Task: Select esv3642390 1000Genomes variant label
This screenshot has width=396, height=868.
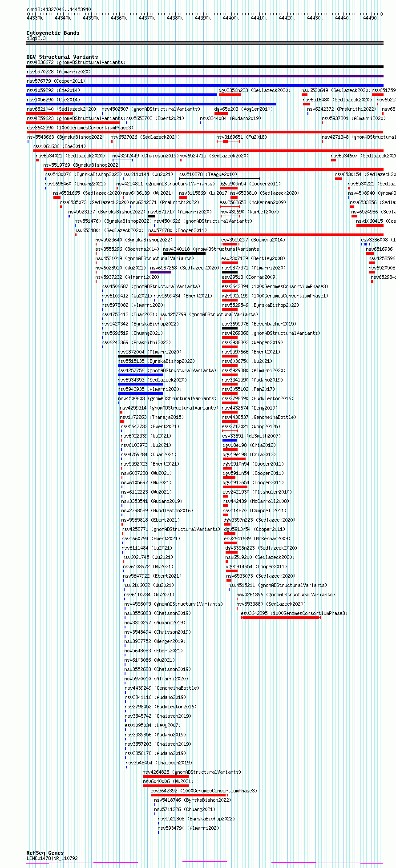Action: tap(80, 128)
